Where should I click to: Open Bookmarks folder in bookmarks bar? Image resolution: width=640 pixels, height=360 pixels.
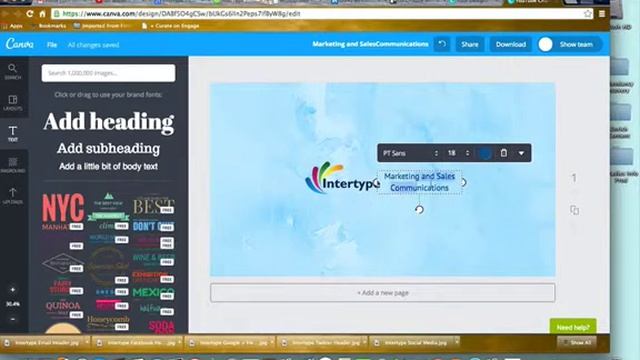tap(49, 26)
